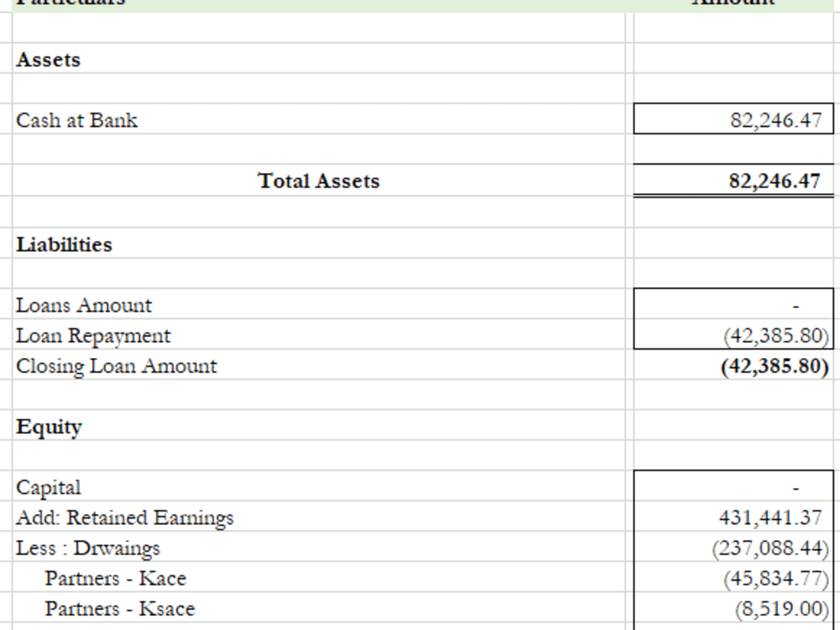Click the 'Total Assets' label

point(318,181)
